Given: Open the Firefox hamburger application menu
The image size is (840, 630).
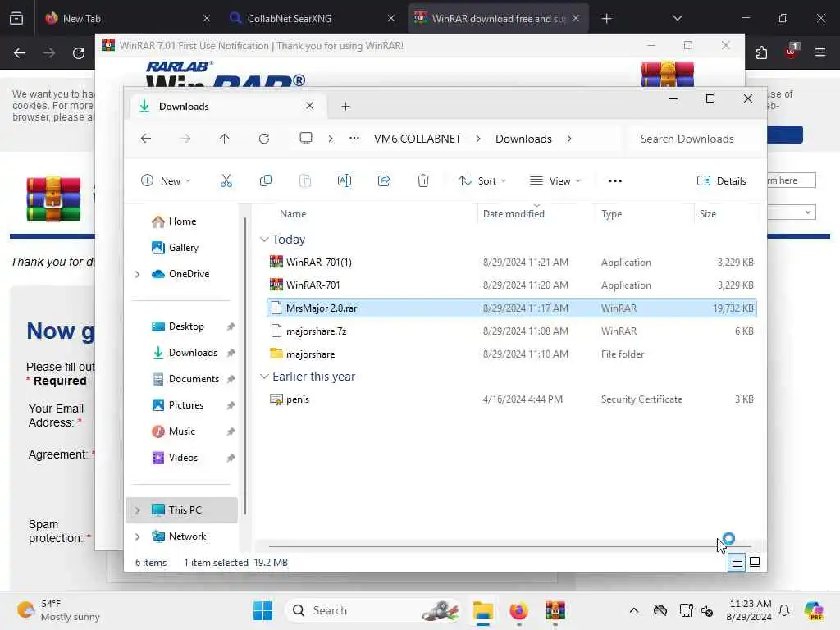Looking at the screenshot, I should click(x=820, y=52).
